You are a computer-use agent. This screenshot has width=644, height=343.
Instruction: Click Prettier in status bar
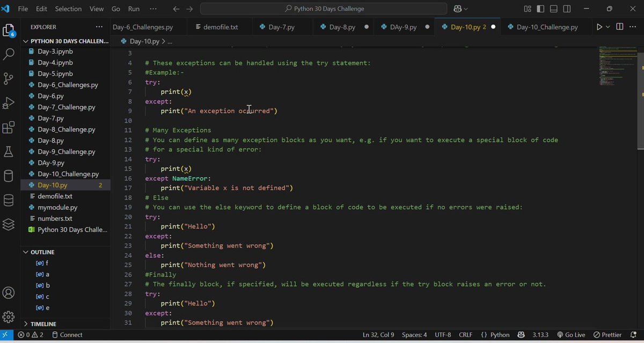(x=607, y=335)
